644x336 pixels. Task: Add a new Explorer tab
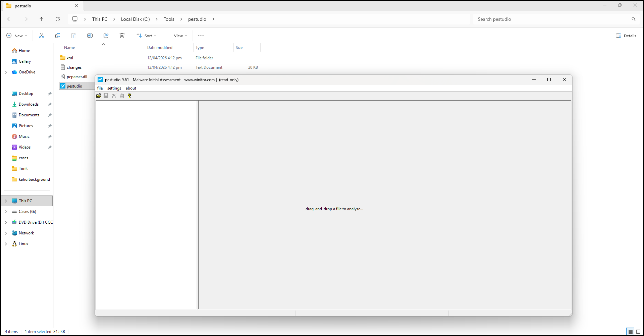pyautogui.click(x=91, y=6)
